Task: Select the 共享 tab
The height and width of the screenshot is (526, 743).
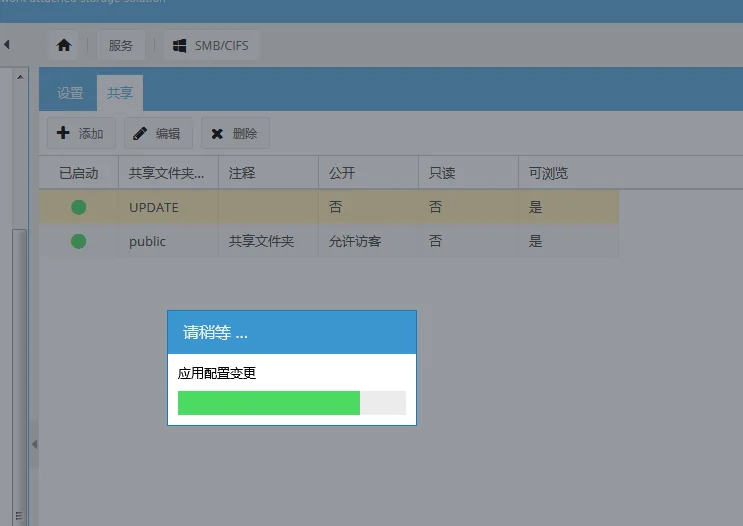Action: point(120,93)
